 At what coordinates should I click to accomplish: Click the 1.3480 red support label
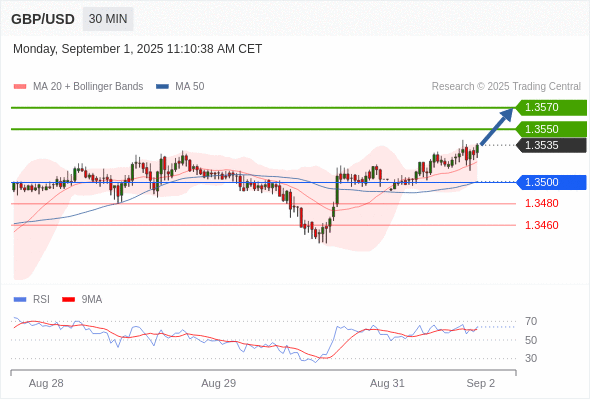[541, 204]
